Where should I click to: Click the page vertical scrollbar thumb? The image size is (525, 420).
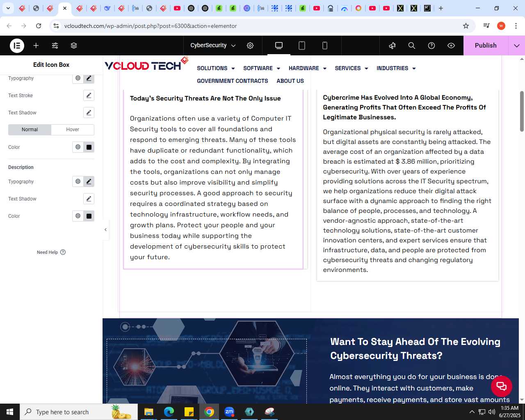[522, 112]
